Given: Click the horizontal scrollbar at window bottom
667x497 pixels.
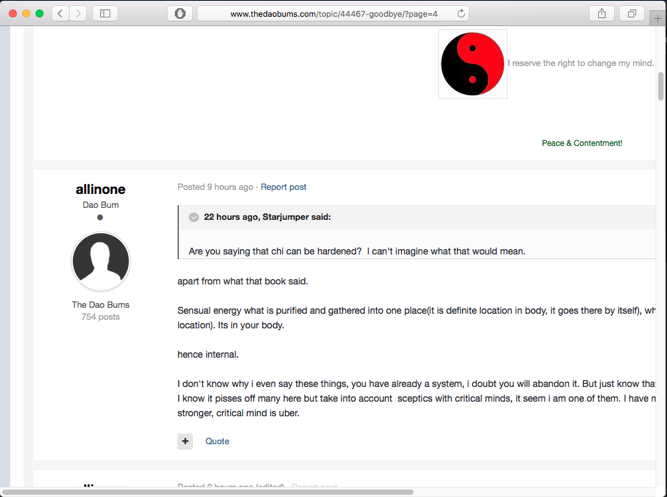Looking at the screenshot, I should pos(208,492).
